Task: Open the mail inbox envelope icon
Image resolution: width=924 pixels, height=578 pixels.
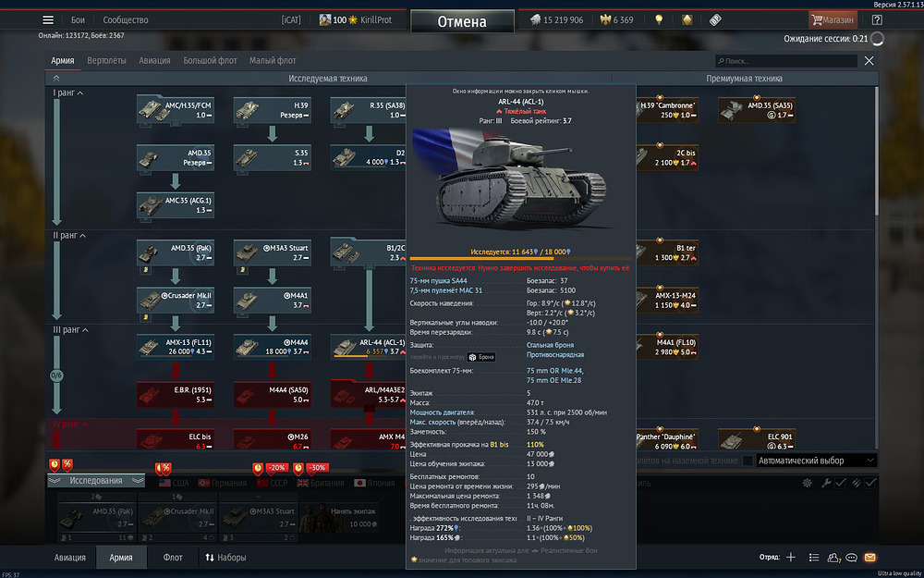Action: [x=869, y=558]
